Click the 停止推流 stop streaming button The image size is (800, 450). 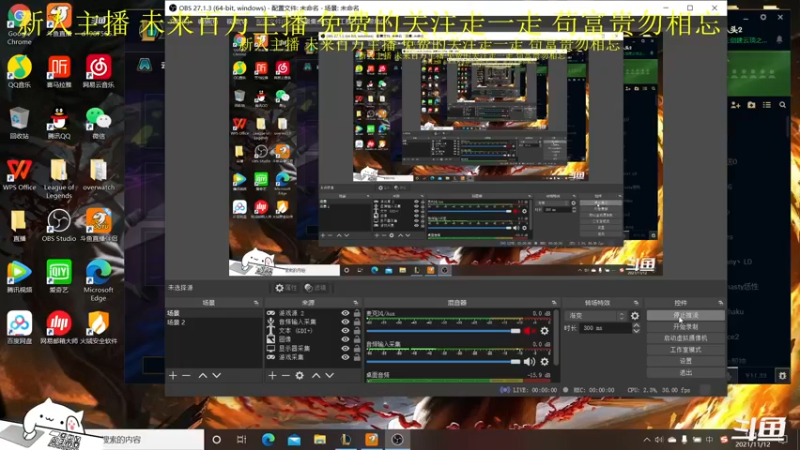pos(685,315)
